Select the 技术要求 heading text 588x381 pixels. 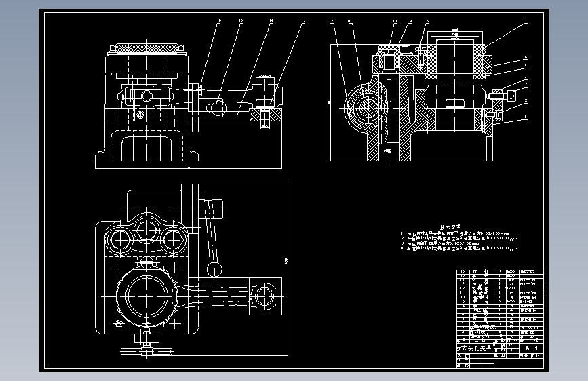450,227
